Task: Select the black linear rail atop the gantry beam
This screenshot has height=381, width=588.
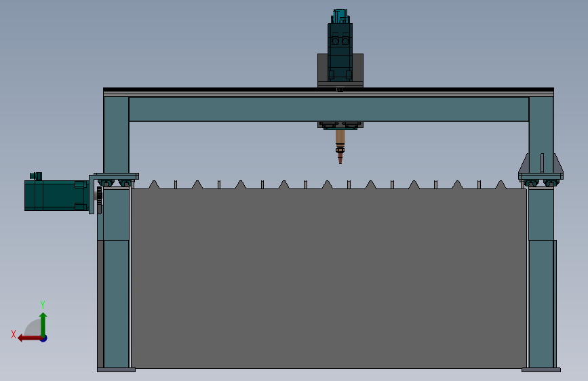Action: (328, 89)
